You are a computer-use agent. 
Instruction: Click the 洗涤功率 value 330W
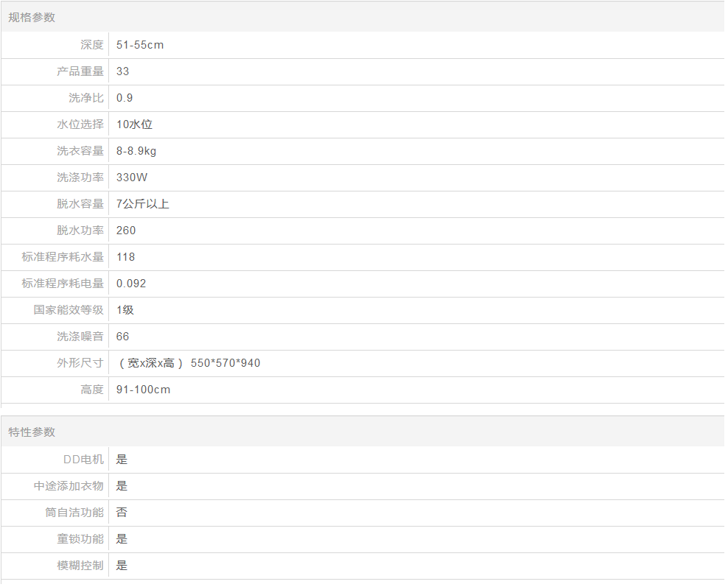[132, 177]
